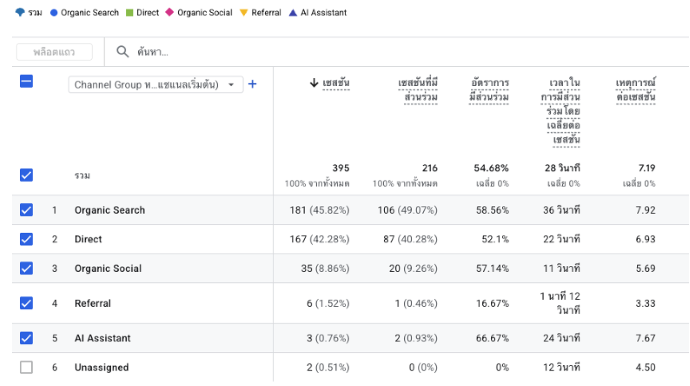This screenshot has height=386, width=690.
Task: Click the green square Direct legend marker
Action: (129, 13)
